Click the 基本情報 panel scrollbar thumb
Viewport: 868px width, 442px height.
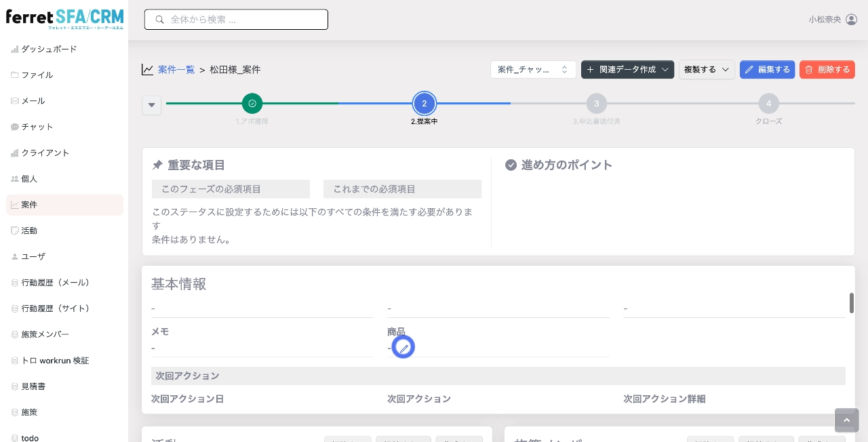[852, 303]
